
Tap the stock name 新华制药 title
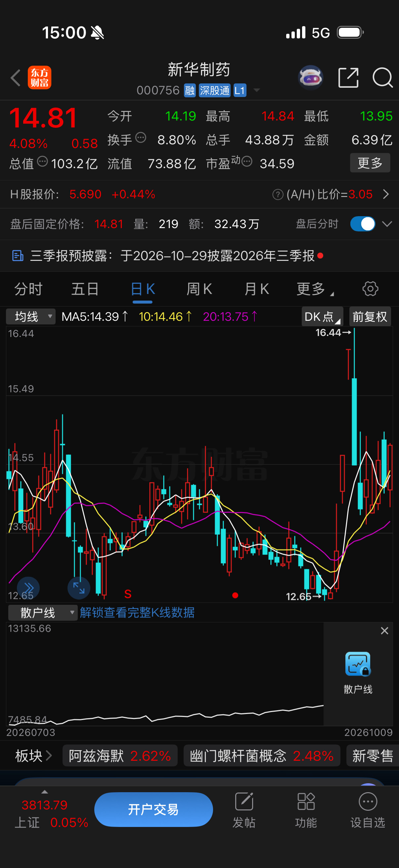coord(199,70)
